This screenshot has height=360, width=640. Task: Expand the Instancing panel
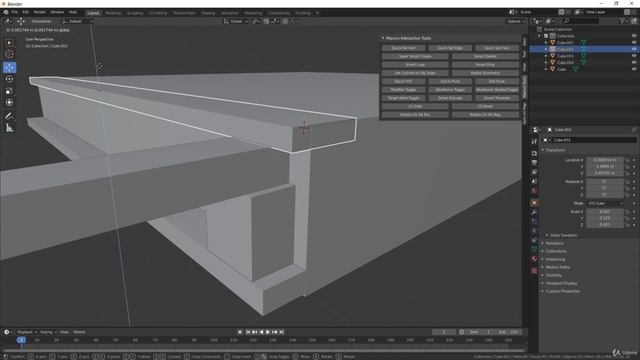click(555, 260)
